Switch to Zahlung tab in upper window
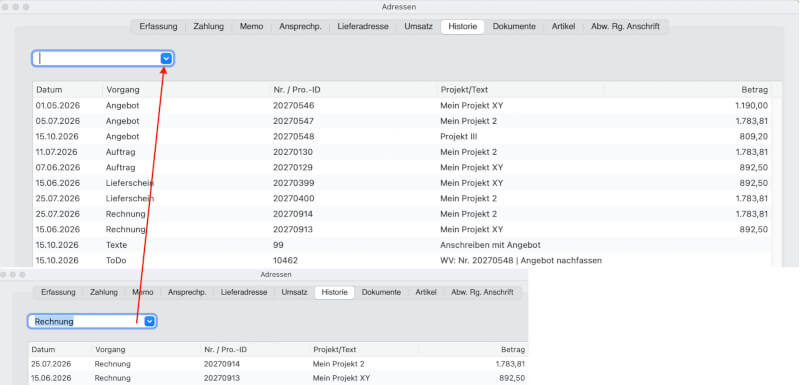The image size is (800, 385). 209,27
